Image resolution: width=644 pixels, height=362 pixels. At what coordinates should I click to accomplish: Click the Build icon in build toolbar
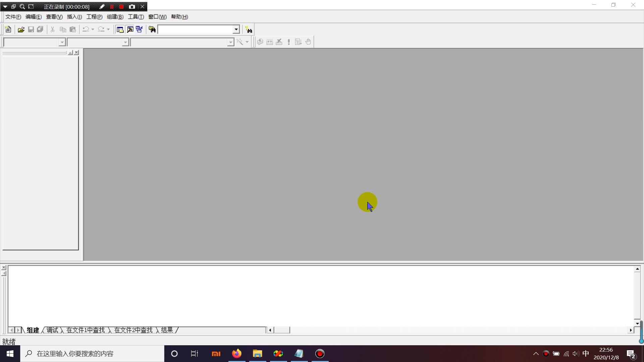270,42
